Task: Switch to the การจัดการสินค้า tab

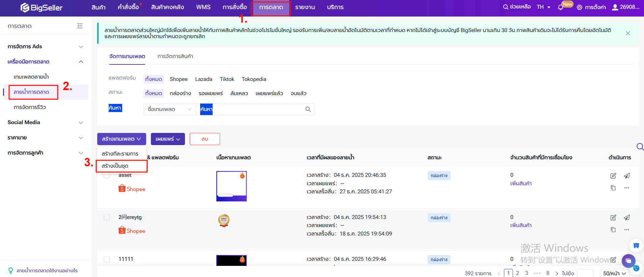Action: (175, 56)
